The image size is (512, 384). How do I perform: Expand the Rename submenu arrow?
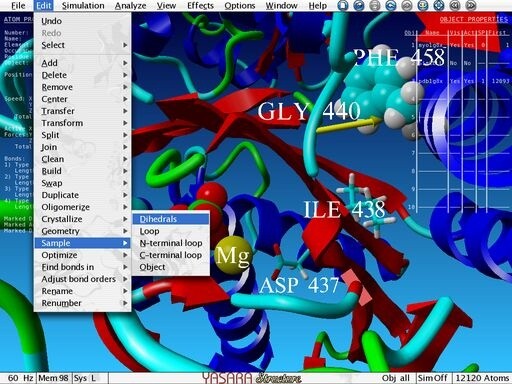coord(125,291)
